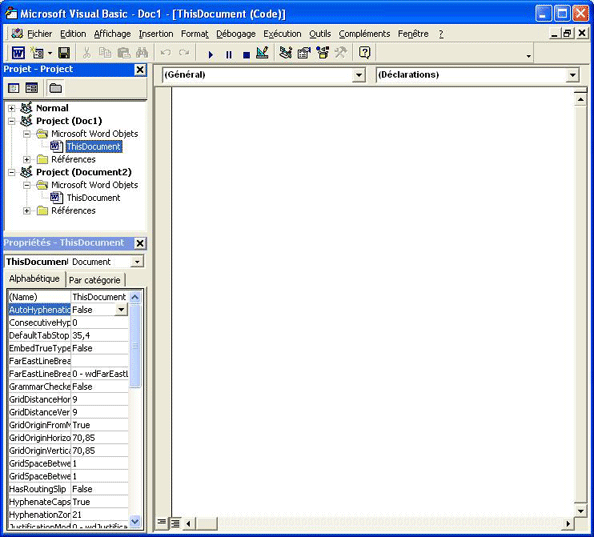
Task: Click the Copy icon in the toolbar
Action: pos(105,53)
